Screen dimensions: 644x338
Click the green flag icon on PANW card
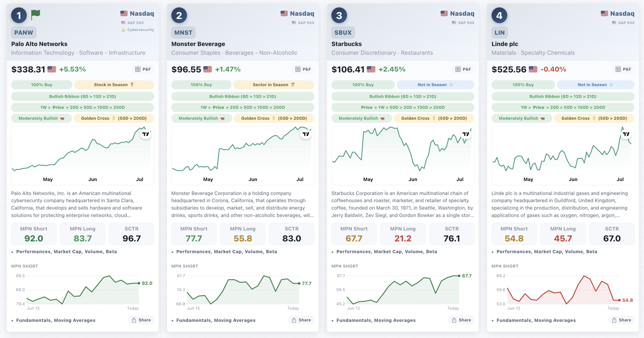[x=35, y=15]
